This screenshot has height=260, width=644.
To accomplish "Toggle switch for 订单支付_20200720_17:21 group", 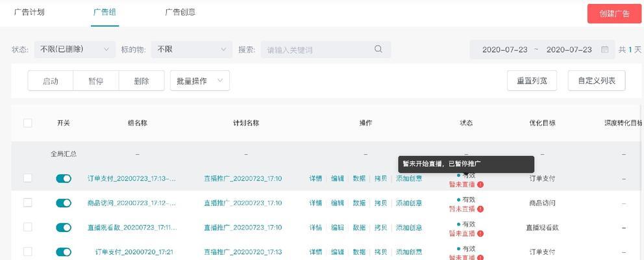I will tap(64, 252).
